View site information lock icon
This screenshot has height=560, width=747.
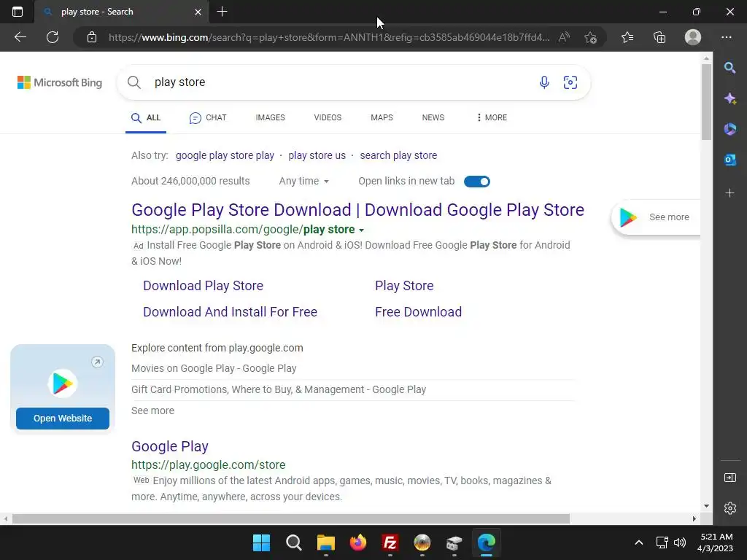(x=92, y=37)
